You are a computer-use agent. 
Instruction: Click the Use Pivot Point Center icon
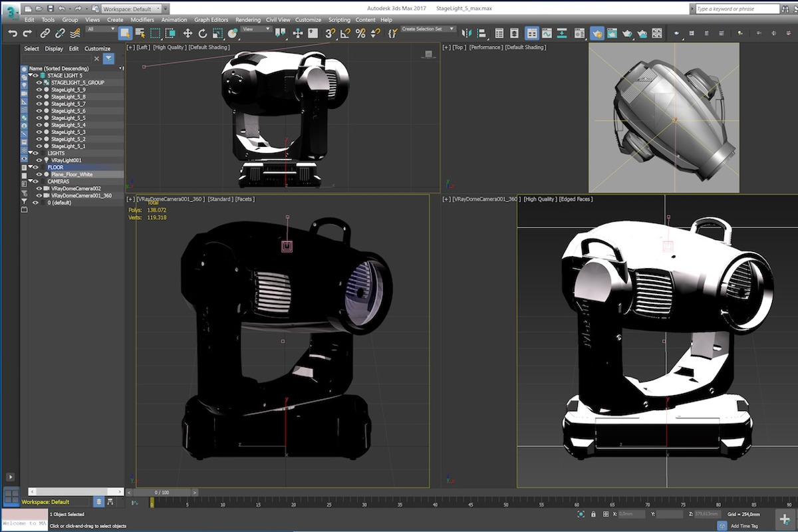(x=281, y=33)
